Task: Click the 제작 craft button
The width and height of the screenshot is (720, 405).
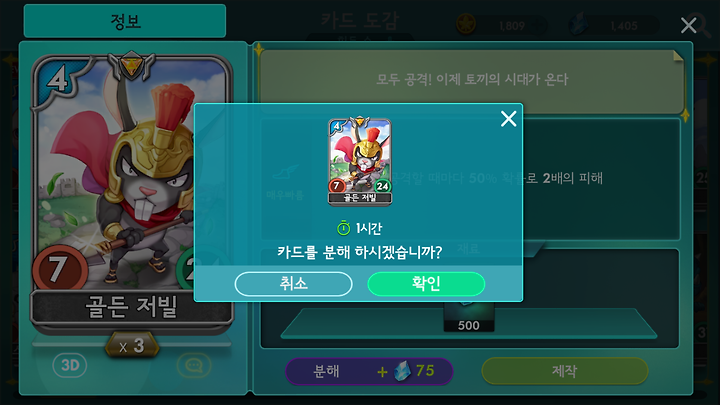Action: [x=565, y=371]
